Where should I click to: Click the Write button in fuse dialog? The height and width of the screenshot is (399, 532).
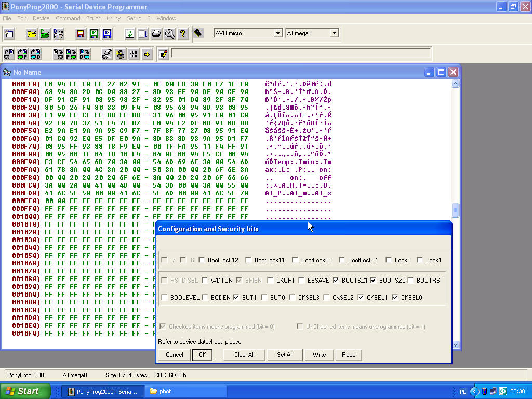point(319,354)
